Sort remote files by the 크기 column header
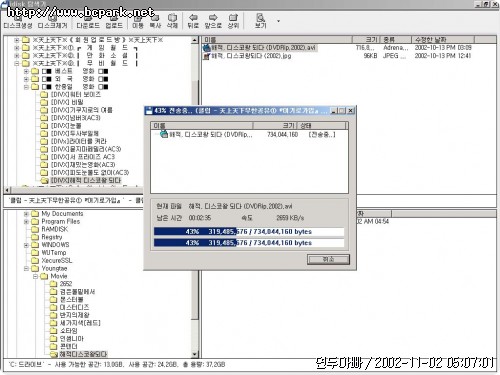The height and width of the screenshot is (375, 500). 366,40
